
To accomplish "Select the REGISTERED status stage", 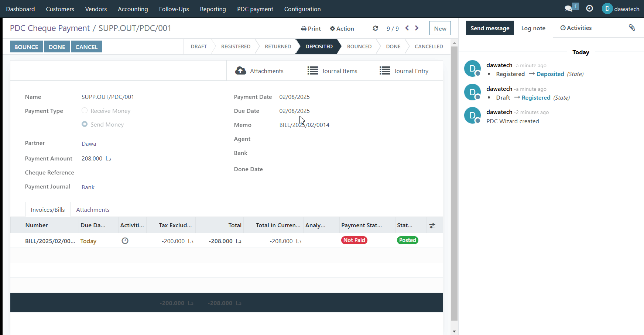I will click(x=236, y=46).
